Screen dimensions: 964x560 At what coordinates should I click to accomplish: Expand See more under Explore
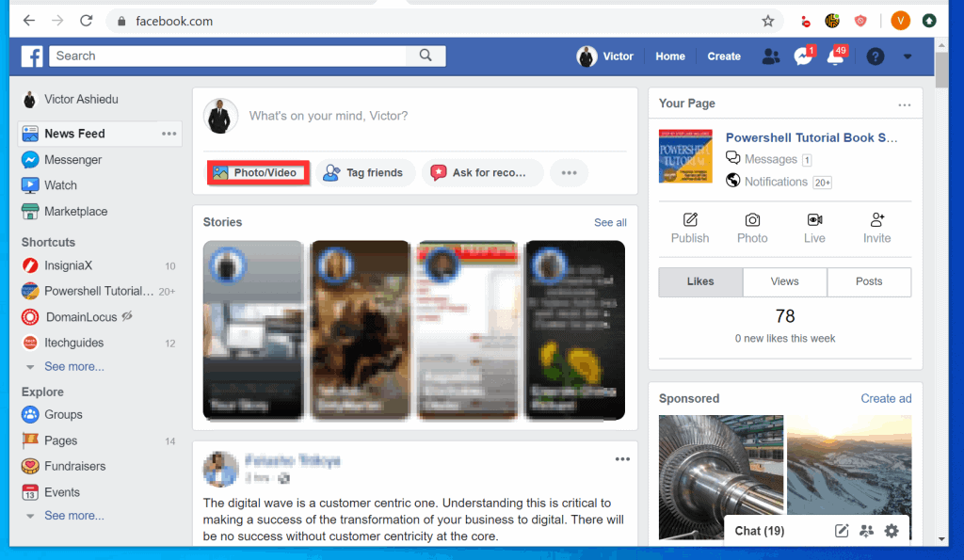click(x=73, y=515)
